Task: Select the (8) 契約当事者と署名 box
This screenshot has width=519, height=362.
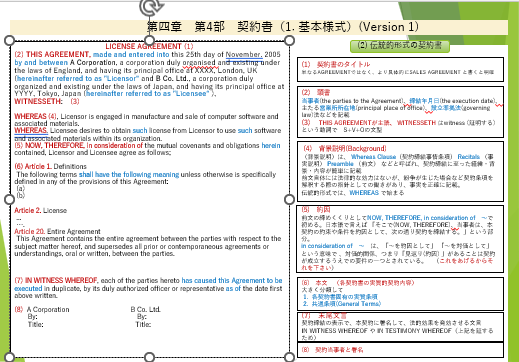Action: [400, 350]
